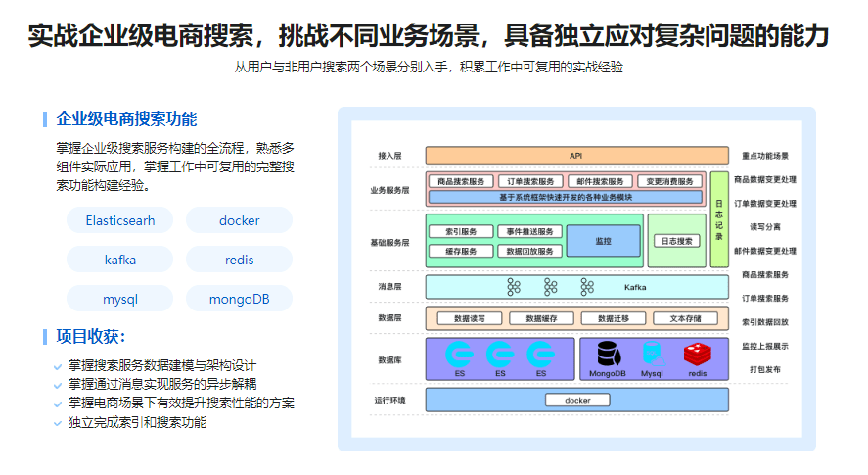Click the checkmark beside 掌握电商场景下有效提升搜索性能的方案

58,404
